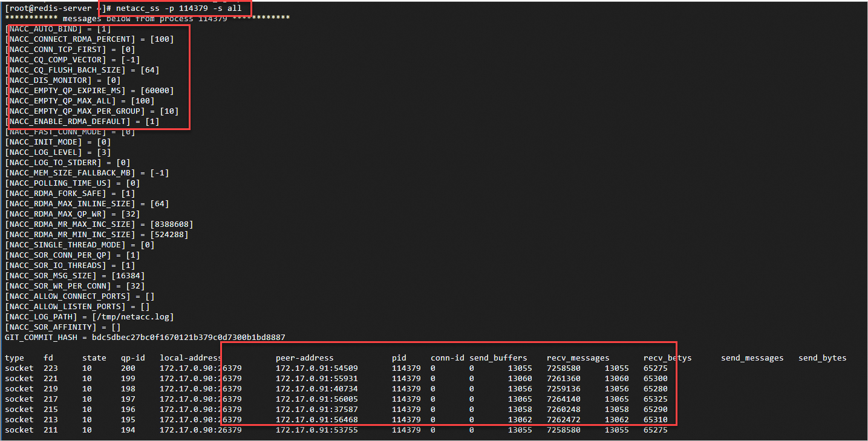Image resolution: width=868 pixels, height=441 pixels.
Task: Select the NACC_LOG_LEVEL = [3] line
Action: [57, 152]
